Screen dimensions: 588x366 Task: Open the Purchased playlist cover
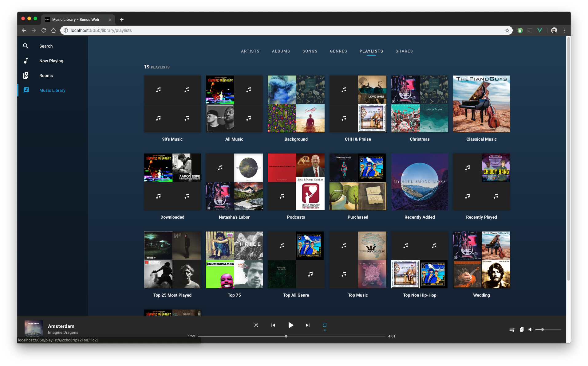point(358,182)
